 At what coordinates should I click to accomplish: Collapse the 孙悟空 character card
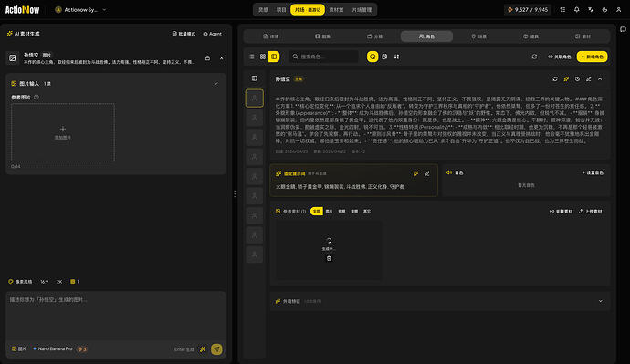(600, 79)
